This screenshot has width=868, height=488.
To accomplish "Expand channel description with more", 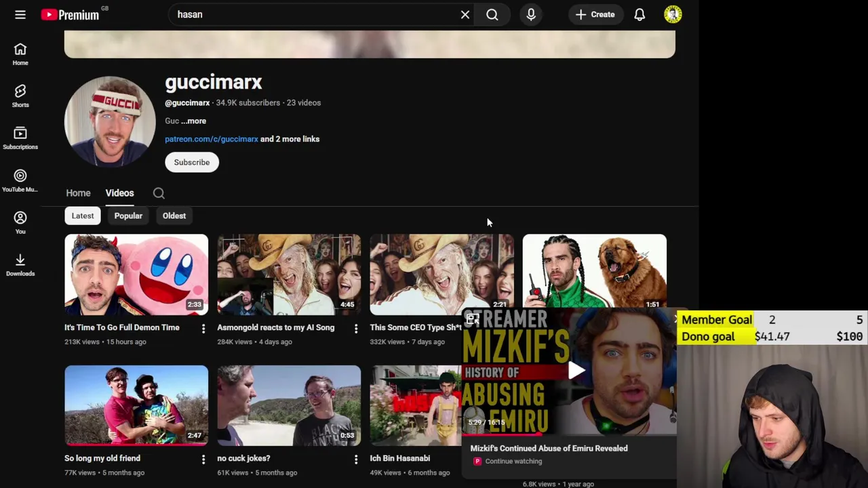I will pos(194,121).
